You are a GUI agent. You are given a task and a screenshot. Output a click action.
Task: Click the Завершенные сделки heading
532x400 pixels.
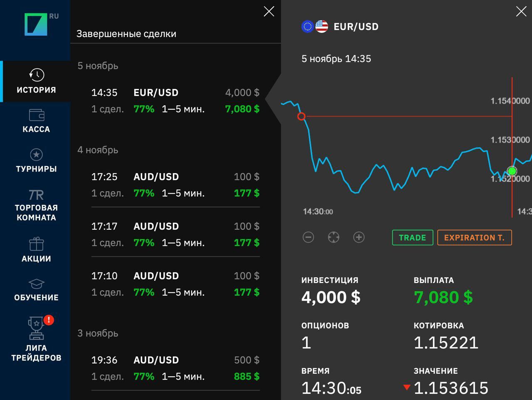click(x=126, y=34)
